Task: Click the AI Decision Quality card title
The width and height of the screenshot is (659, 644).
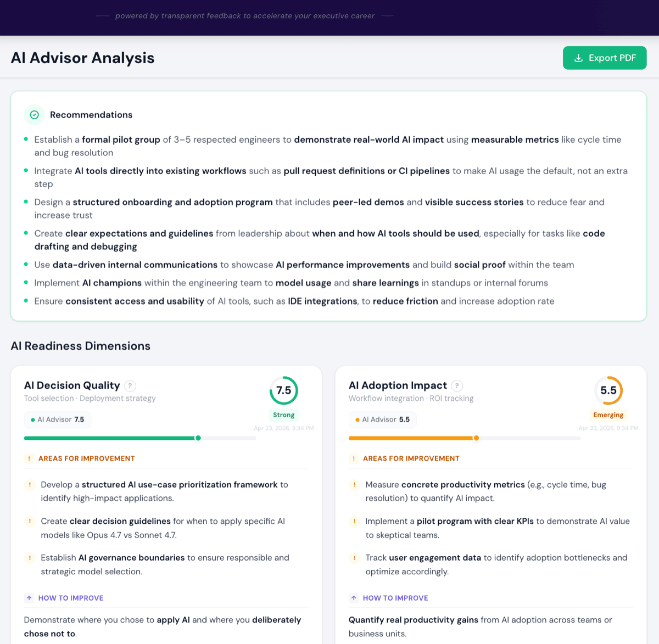Action: [x=72, y=385]
